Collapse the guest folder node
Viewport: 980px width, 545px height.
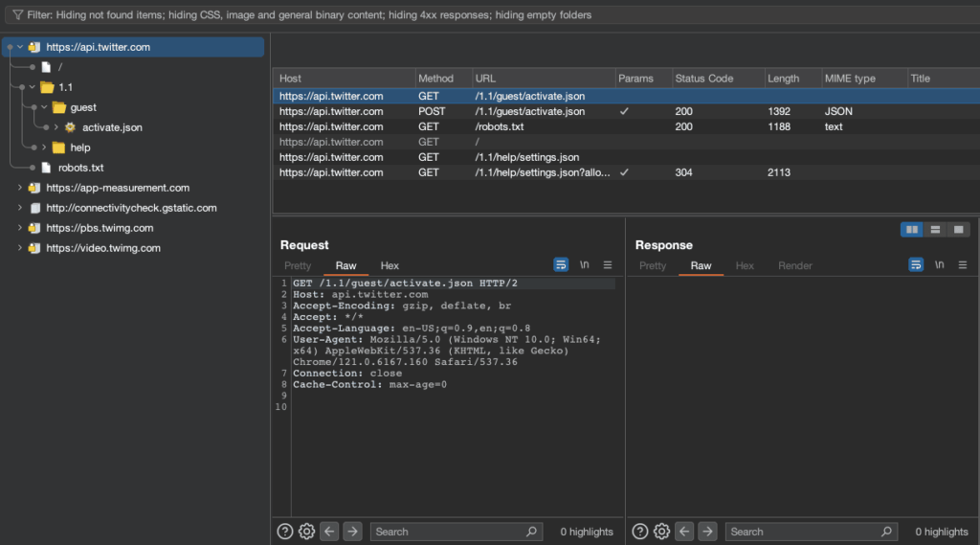coord(44,107)
